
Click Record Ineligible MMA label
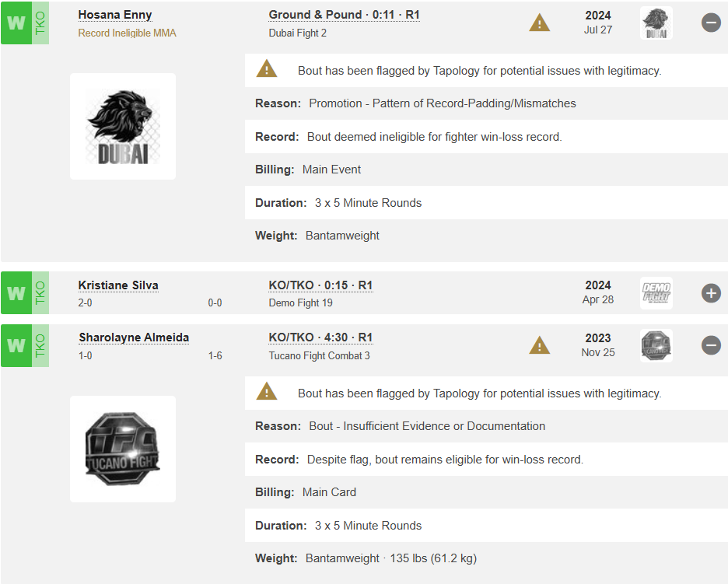(x=128, y=33)
